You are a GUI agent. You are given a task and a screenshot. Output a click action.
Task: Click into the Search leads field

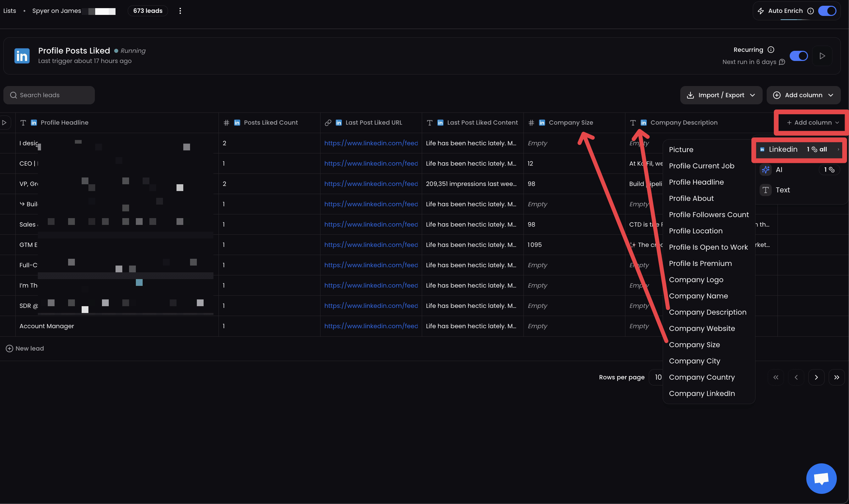click(x=49, y=95)
